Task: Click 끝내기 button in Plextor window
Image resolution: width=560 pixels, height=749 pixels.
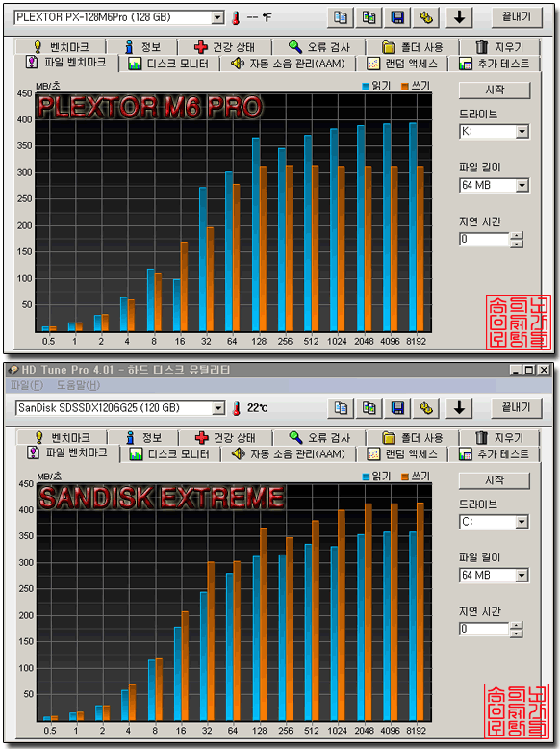Action: [x=517, y=17]
